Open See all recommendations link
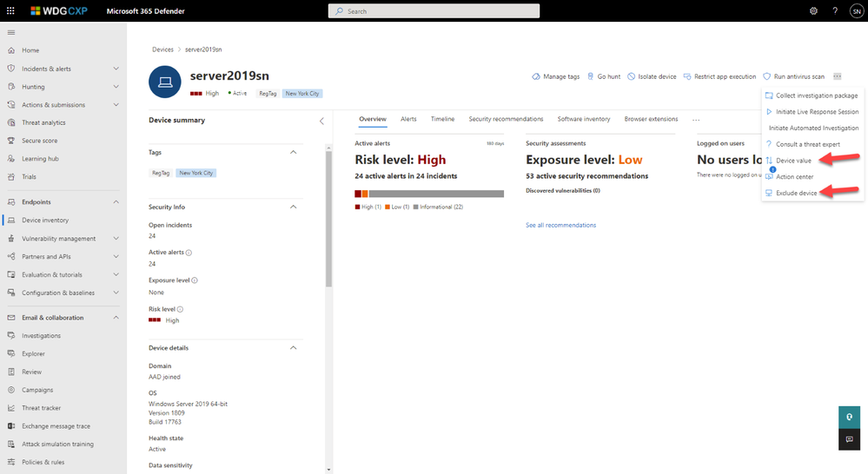The width and height of the screenshot is (868, 474). click(x=560, y=225)
